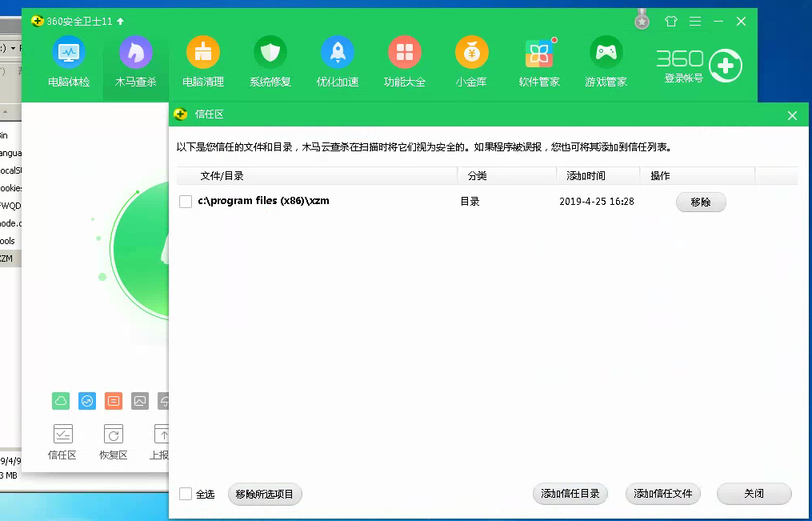812x521 pixels.
Task: Enable the 全选 (select all) checkbox
Action: coord(186,494)
